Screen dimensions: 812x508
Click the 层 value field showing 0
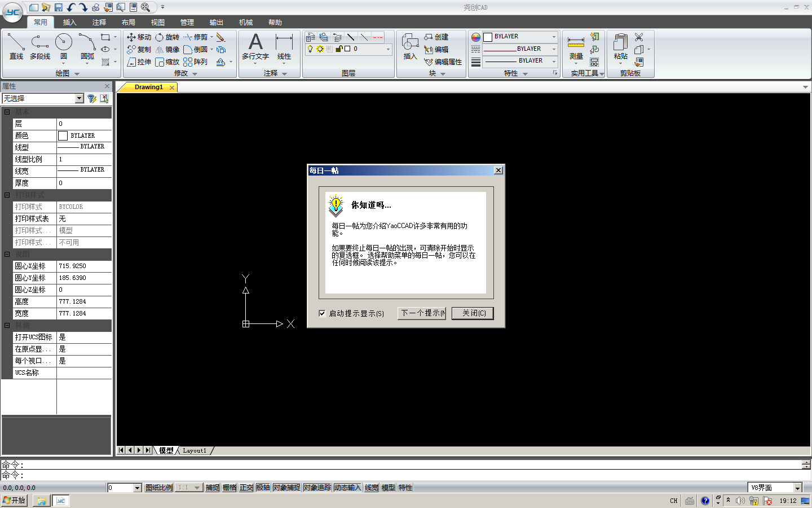coord(84,124)
